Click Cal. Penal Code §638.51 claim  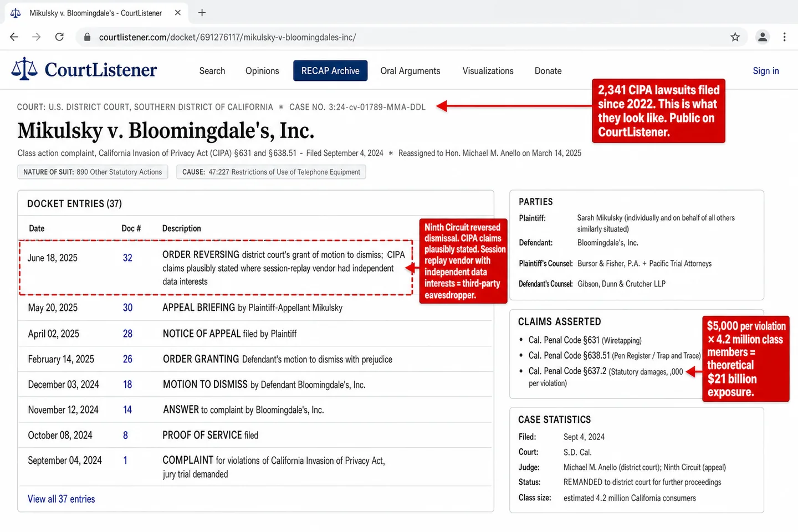[615, 356]
